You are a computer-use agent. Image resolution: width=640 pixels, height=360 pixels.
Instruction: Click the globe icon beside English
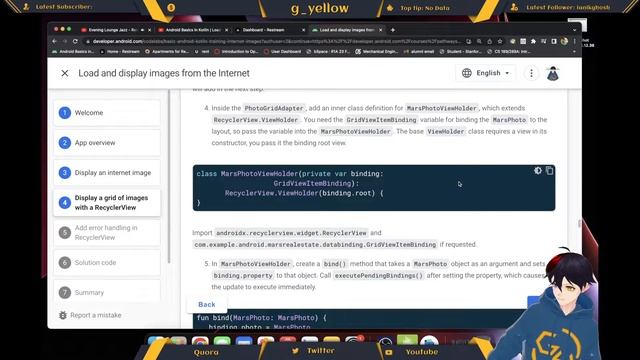[467, 73]
